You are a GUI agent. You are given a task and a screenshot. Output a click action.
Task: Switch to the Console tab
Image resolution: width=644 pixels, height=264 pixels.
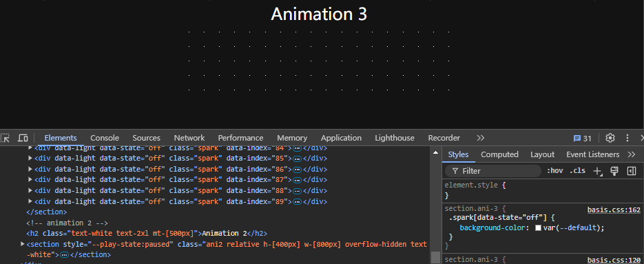point(105,138)
